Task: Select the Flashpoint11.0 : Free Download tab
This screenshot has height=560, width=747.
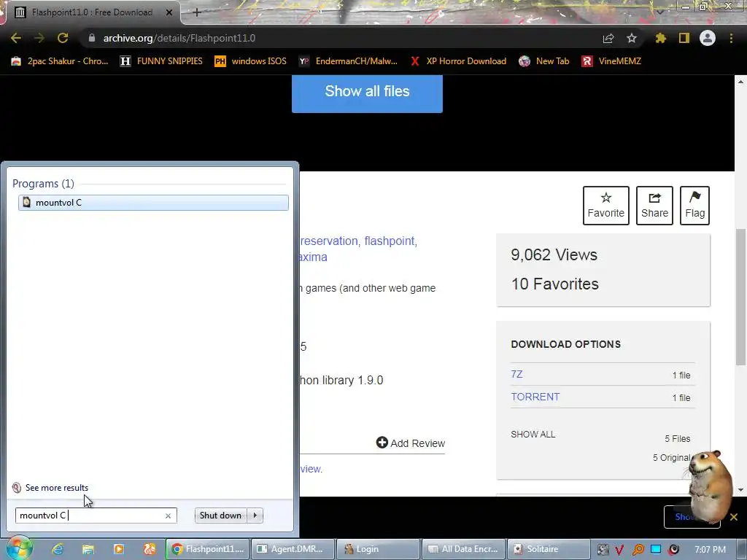Action: pyautogui.click(x=91, y=12)
